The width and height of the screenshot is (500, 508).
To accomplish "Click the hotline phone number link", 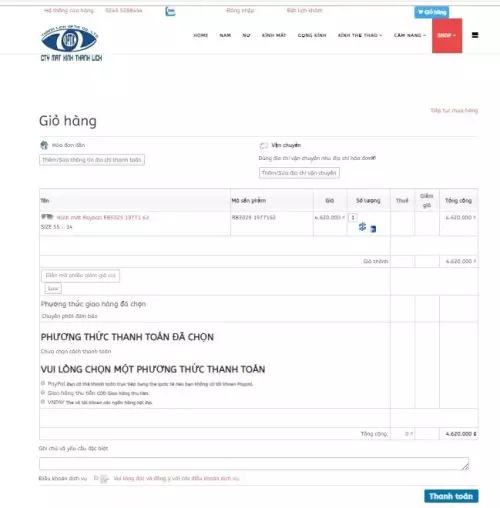I will tap(123, 10).
